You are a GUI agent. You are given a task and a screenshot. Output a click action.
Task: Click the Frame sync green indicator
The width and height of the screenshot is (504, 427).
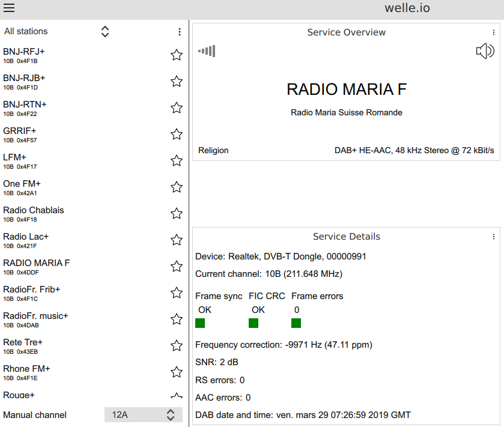click(200, 323)
